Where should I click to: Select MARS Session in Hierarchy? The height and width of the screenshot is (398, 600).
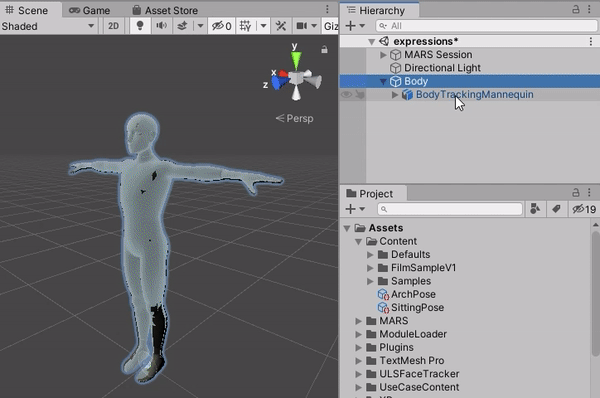[x=438, y=54]
